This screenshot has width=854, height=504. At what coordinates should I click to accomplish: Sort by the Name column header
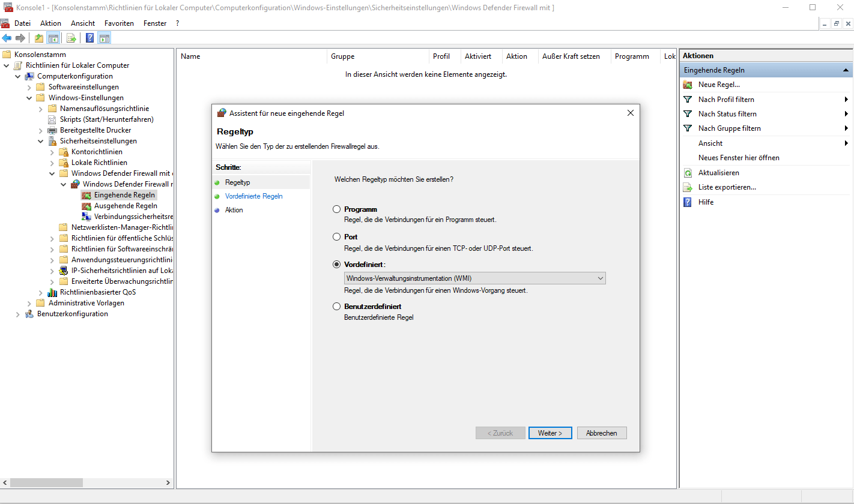(252, 56)
